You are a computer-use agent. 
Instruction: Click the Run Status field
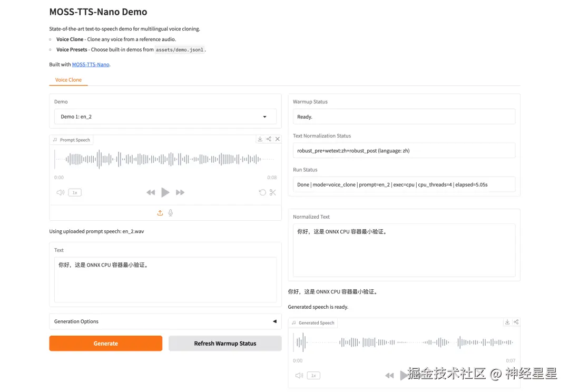point(404,185)
